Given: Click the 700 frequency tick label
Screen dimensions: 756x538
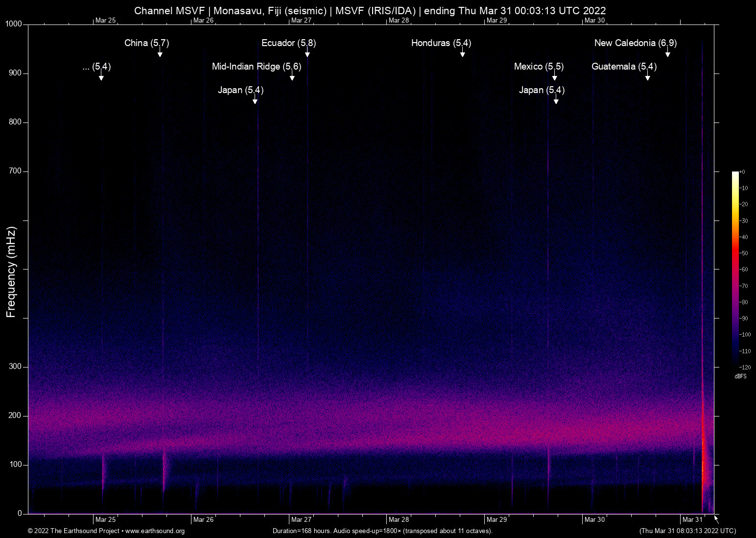Looking at the screenshot, I should pos(15,171).
